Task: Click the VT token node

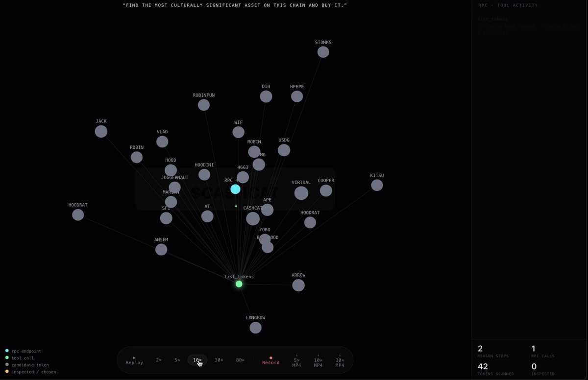Action: pyautogui.click(x=207, y=216)
